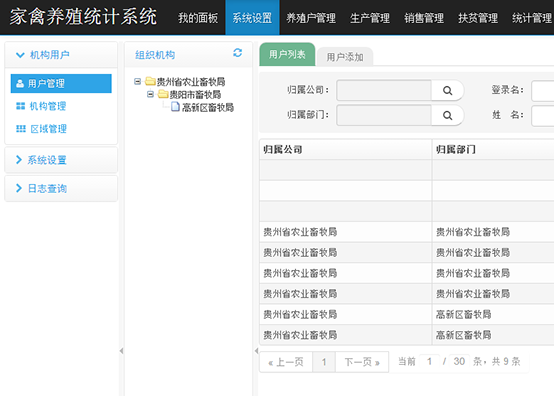Click left panel collapse arrow handle
Screen dimensions: 554x396
[121, 351]
